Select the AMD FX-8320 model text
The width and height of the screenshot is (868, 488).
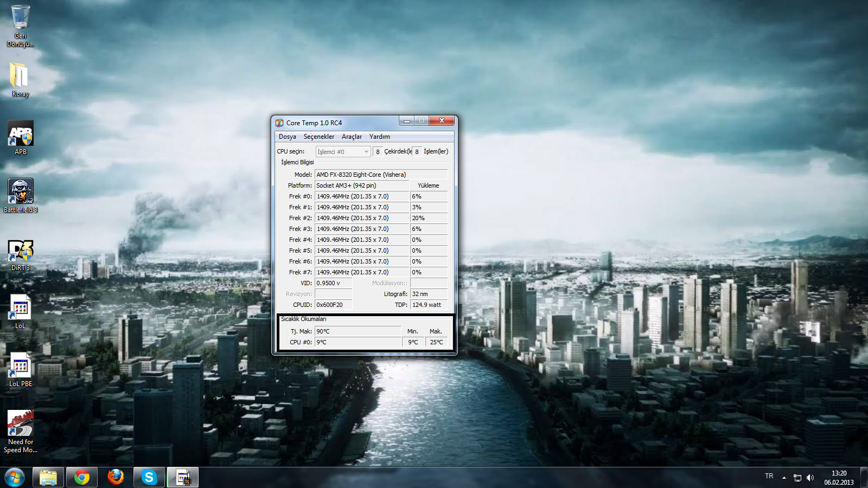381,175
